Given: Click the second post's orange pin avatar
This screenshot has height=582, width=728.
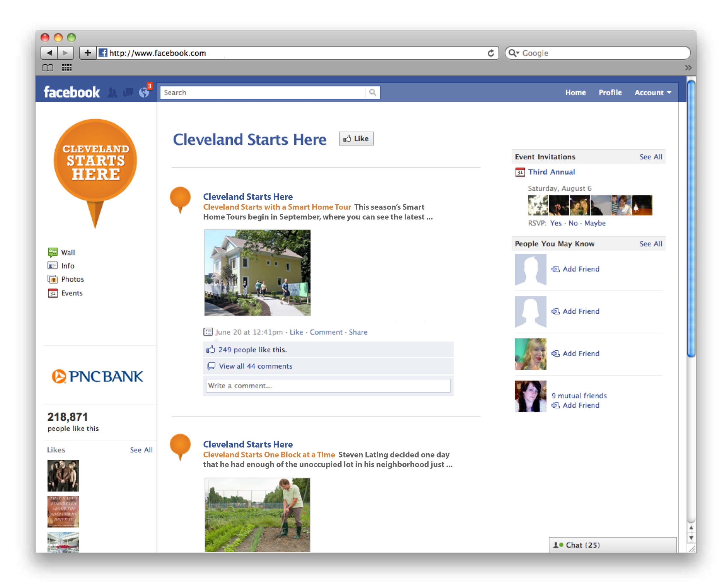Looking at the screenshot, I should [x=180, y=447].
